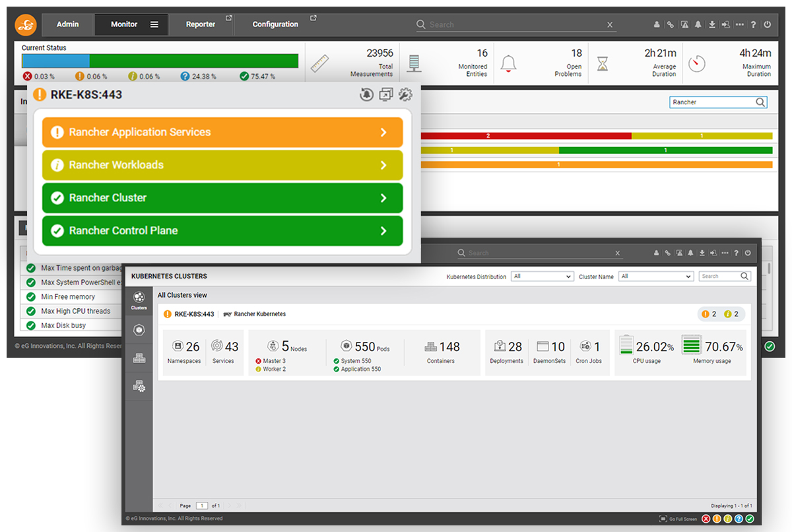Click the Current Status progress bar

pos(160,61)
